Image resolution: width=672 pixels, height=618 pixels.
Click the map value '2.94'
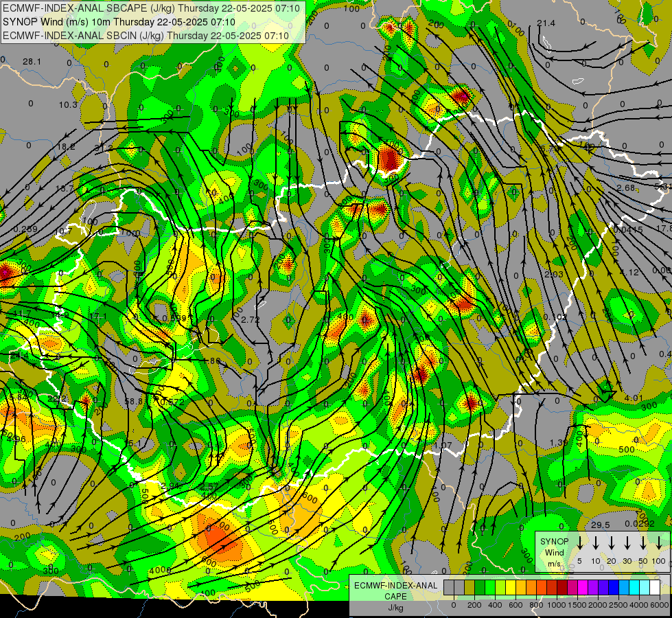170,486
